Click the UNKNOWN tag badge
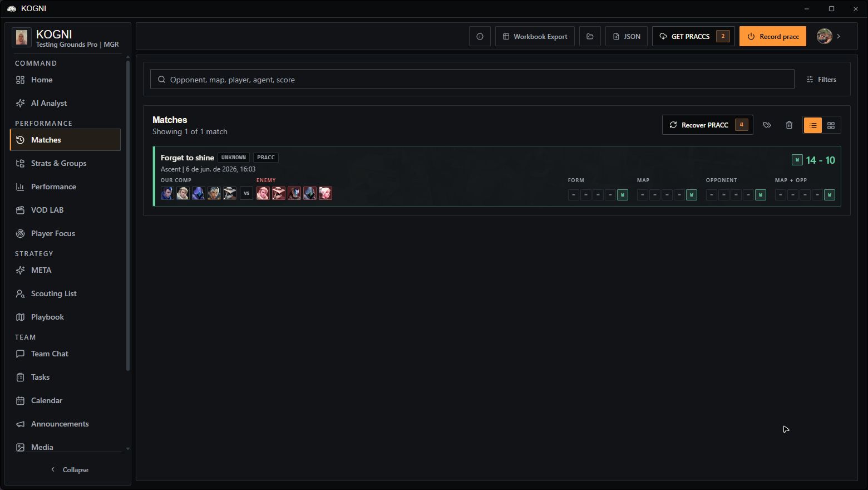This screenshot has height=490, width=868. point(234,158)
